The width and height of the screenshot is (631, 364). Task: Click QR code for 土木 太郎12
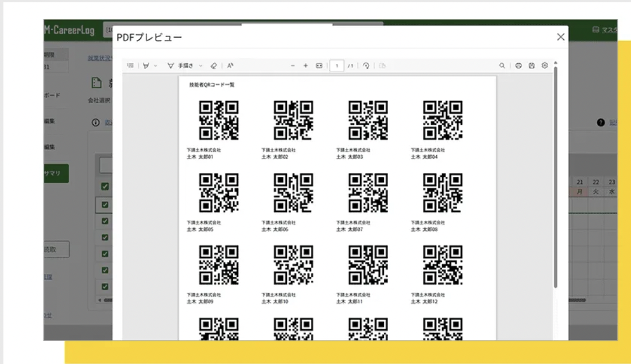443,265
